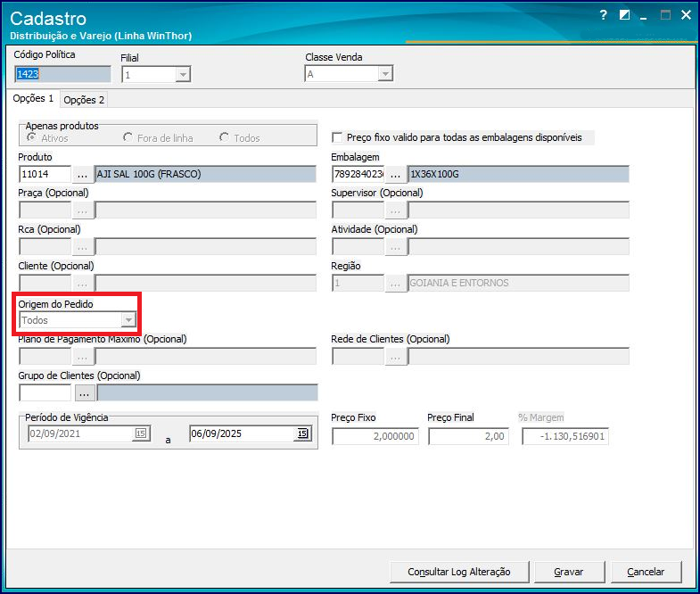The image size is (700, 594).
Task: Open Região lookup ellipsis button
Action: [x=396, y=284]
